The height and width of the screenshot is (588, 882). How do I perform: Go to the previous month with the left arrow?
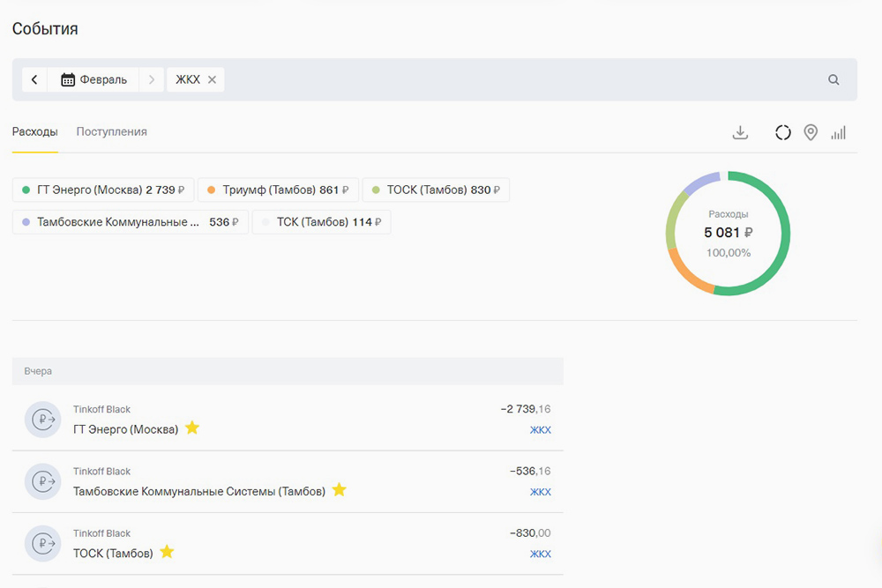pos(34,80)
